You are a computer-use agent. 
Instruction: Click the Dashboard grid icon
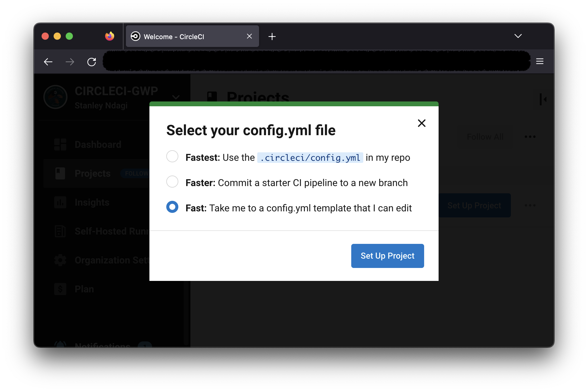60,145
